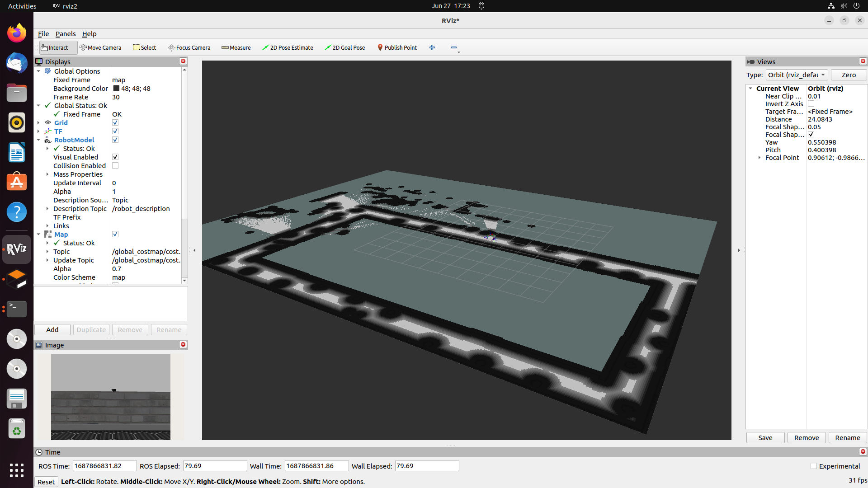Activate the Publish Point tool

coord(397,47)
